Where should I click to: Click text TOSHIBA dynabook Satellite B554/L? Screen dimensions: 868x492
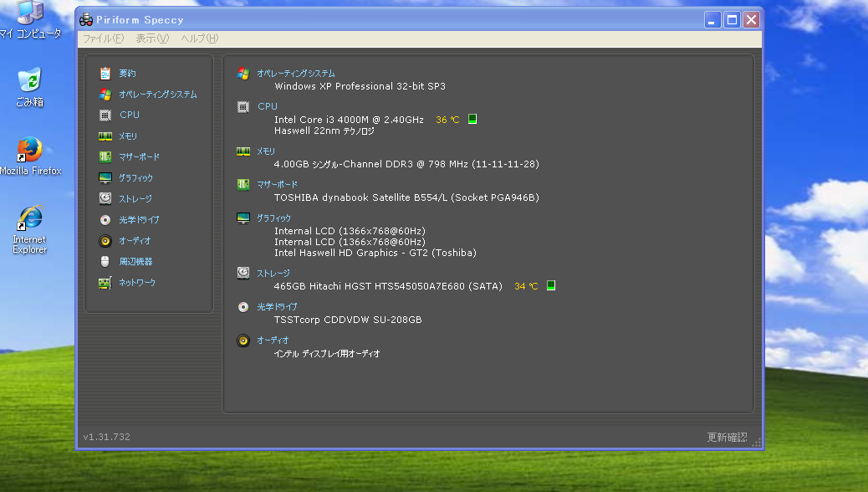360,197
